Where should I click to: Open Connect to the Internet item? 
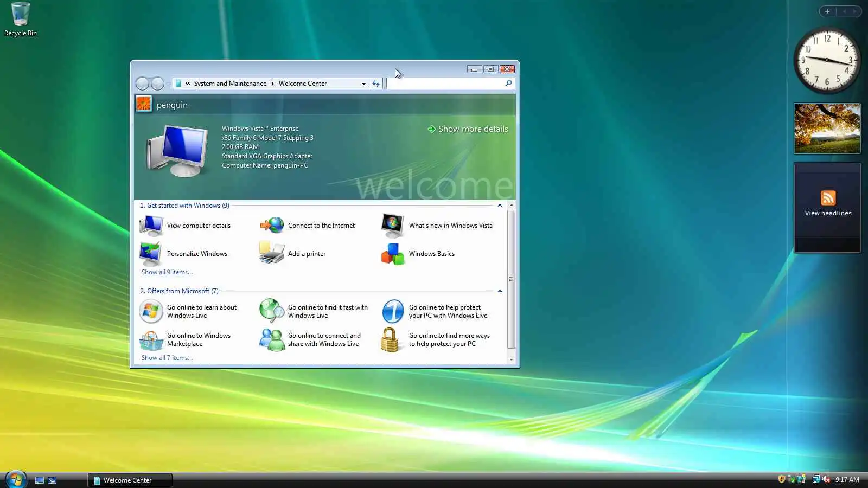click(x=307, y=226)
